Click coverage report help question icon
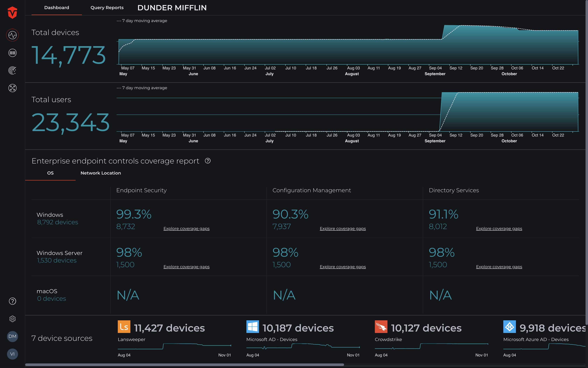The image size is (588, 368). point(208,161)
